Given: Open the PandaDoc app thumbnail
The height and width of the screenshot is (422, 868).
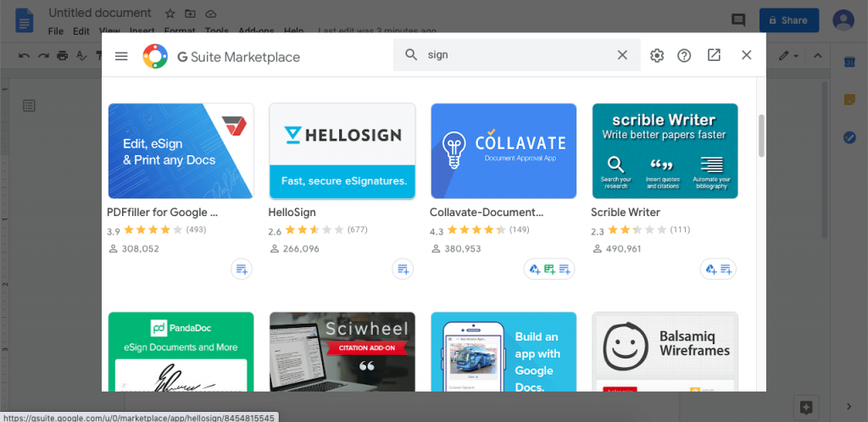Looking at the screenshot, I should 181,352.
